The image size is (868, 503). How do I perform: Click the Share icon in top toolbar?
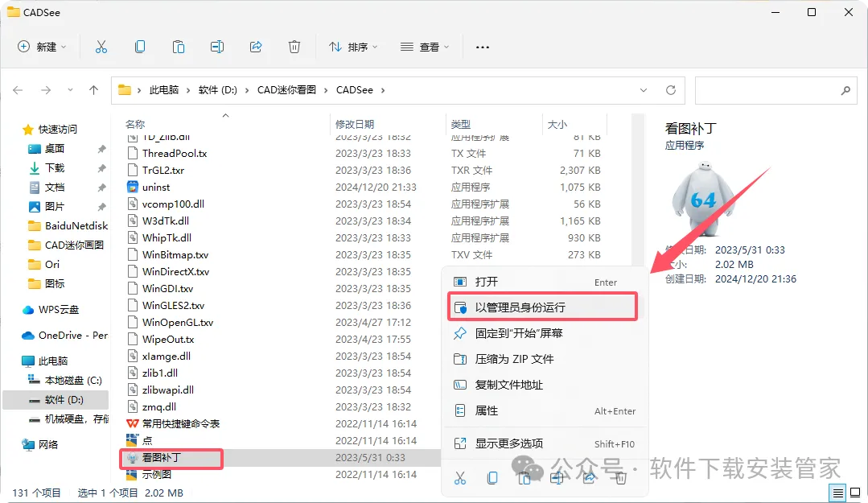[256, 47]
